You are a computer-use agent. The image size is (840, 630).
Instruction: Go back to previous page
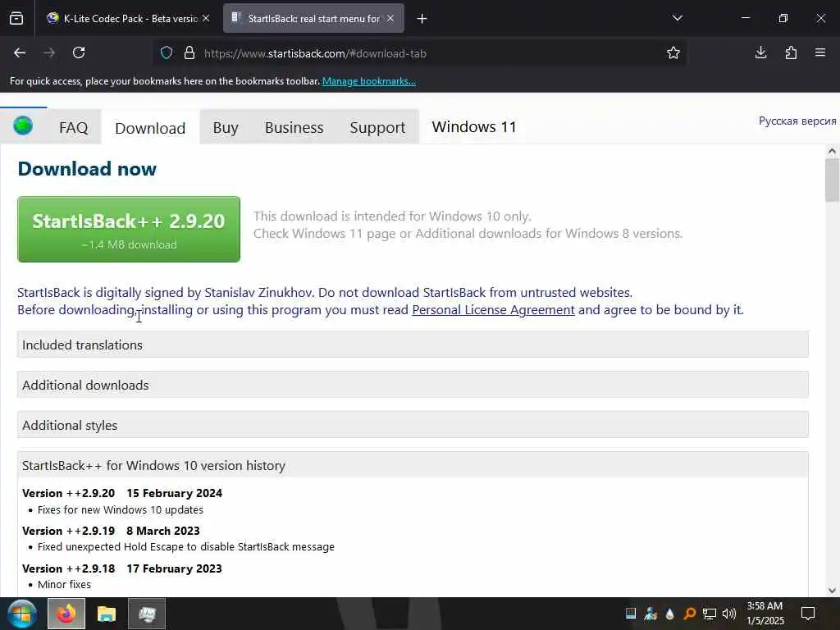tap(20, 52)
